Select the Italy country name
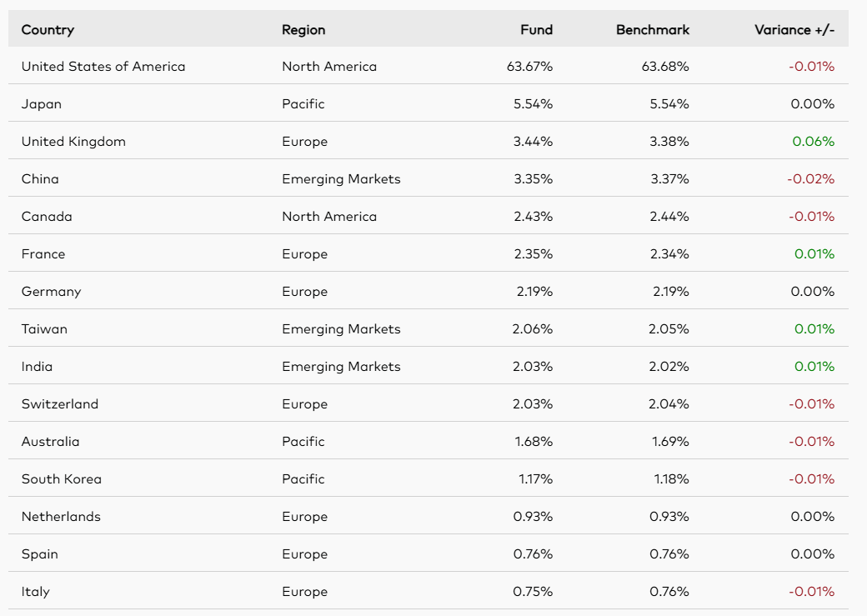Screen dimensions: 867x616 tap(36, 592)
